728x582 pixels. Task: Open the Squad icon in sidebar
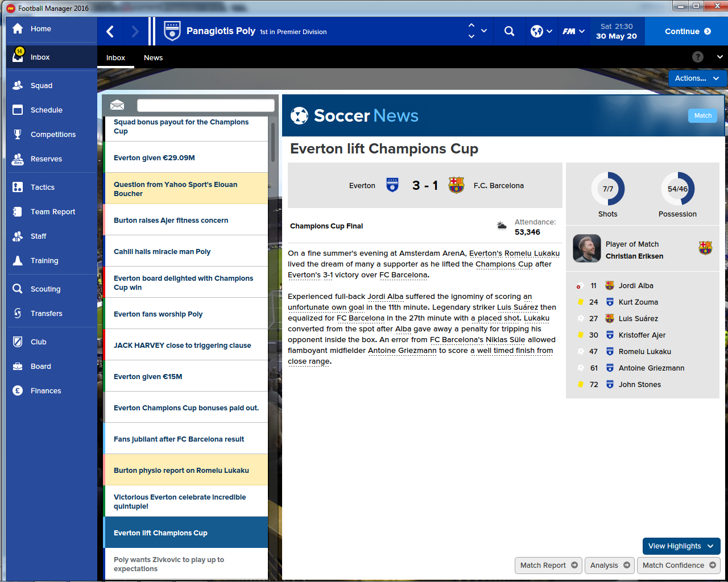coord(18,85)
